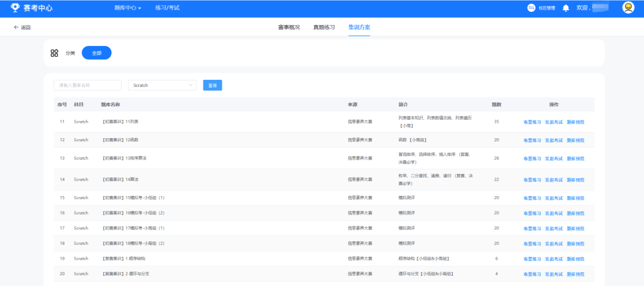Switch to the 真题练习 tab
Screen dimensions: 644x286
point(324,27)
